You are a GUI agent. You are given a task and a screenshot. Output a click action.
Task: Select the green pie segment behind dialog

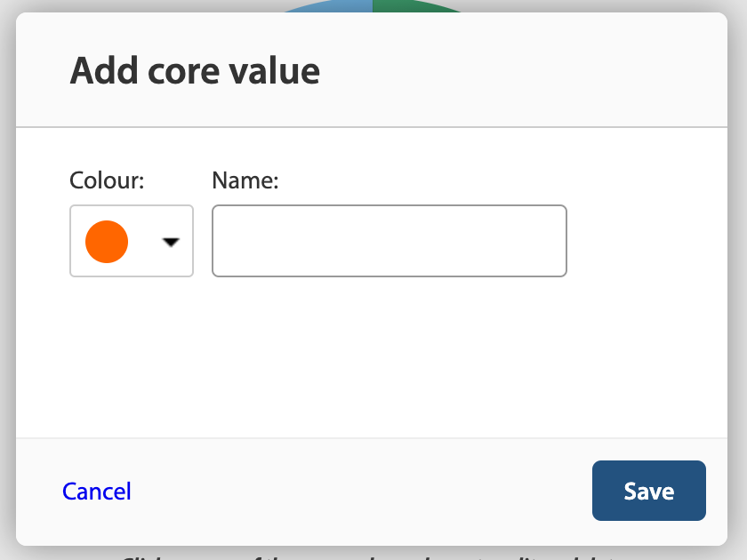[x=410, y=6]
